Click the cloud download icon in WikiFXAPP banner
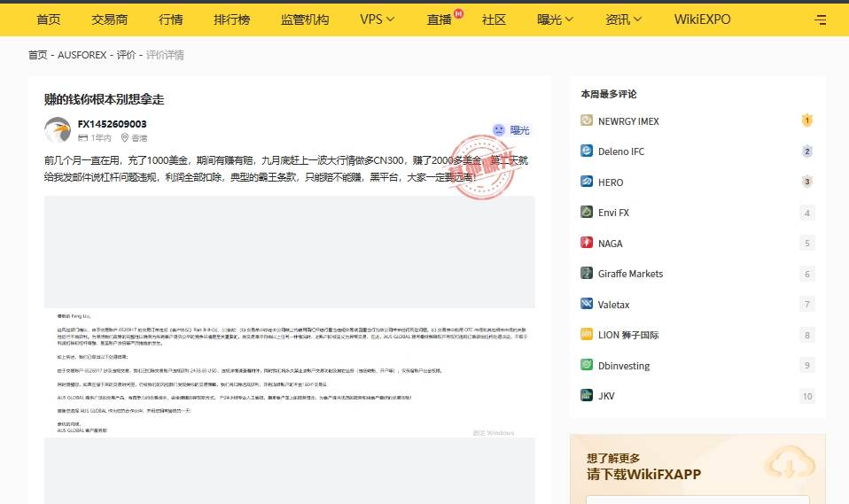 coord(790,461)
